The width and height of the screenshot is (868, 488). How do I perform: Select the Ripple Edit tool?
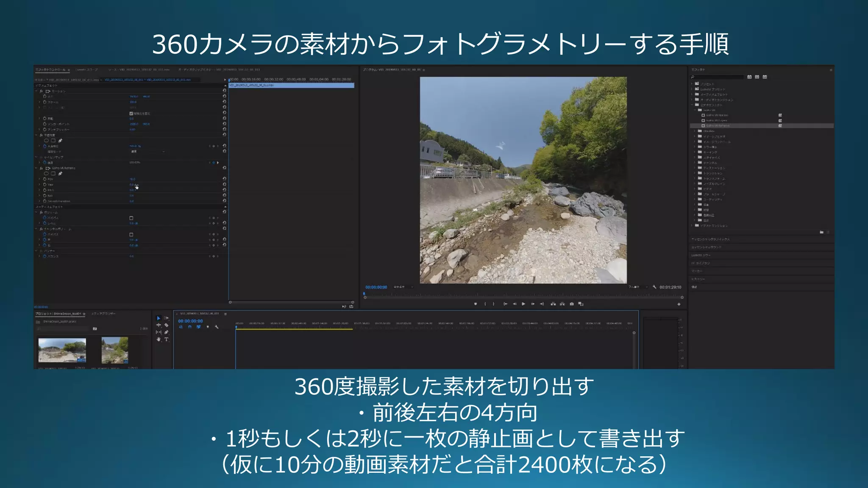point(159,325)
